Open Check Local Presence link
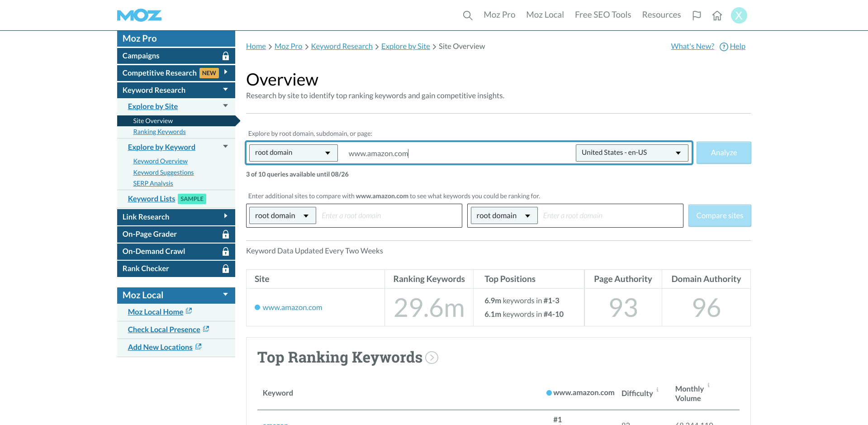 click(x=164, y=329)
